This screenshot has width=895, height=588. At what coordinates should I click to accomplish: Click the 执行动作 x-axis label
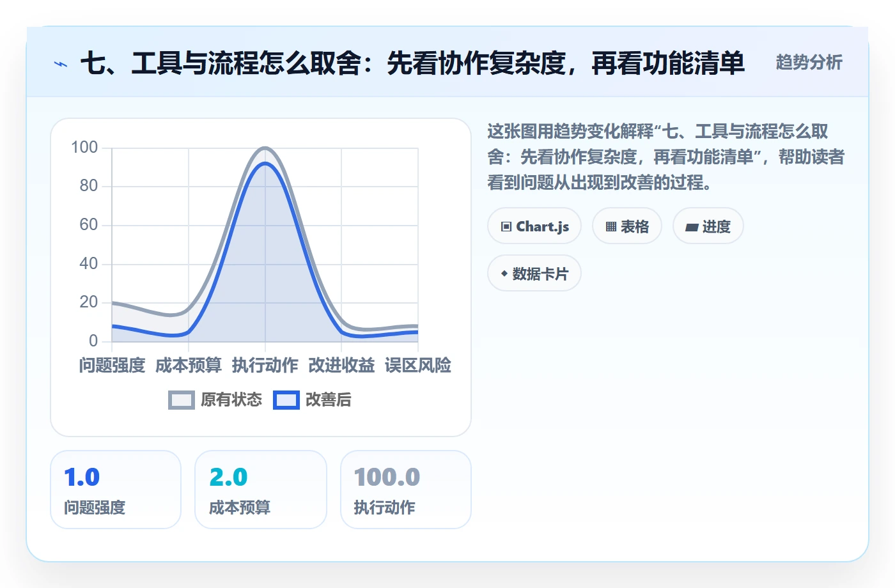tap(265, 366)
